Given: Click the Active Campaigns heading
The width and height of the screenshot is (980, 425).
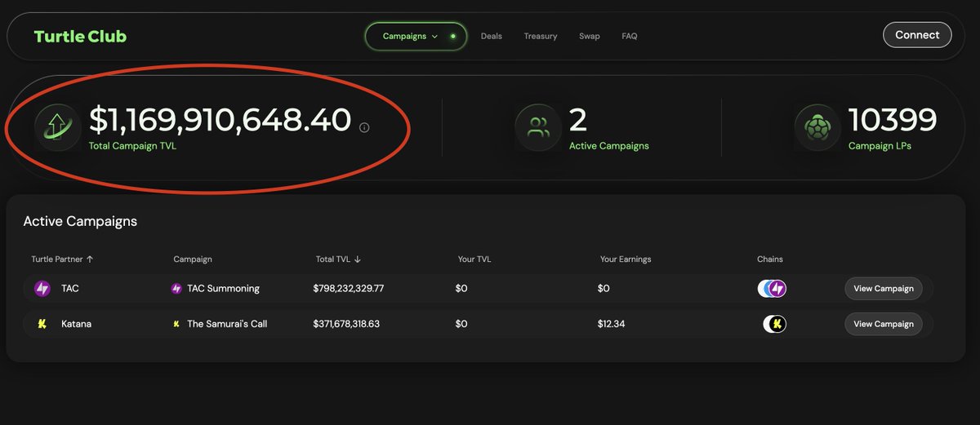Looking at the screenshot, I should [80, 221].
